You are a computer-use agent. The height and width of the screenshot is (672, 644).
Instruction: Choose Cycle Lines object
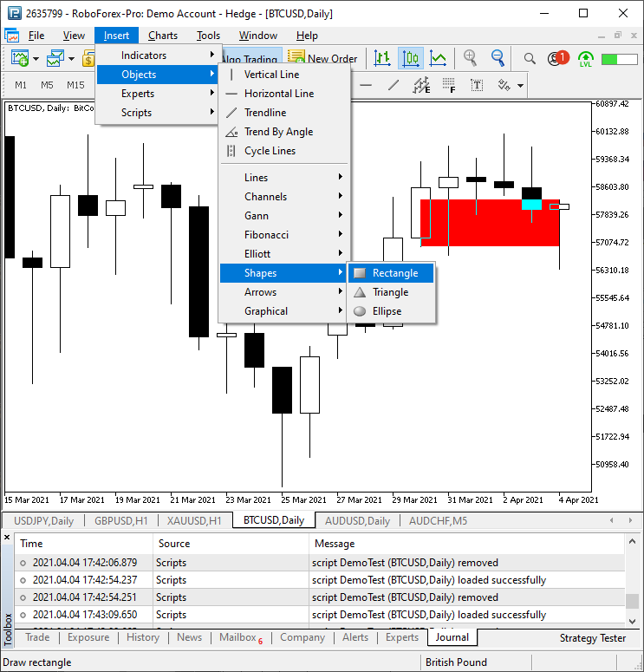tap(284, 151)
